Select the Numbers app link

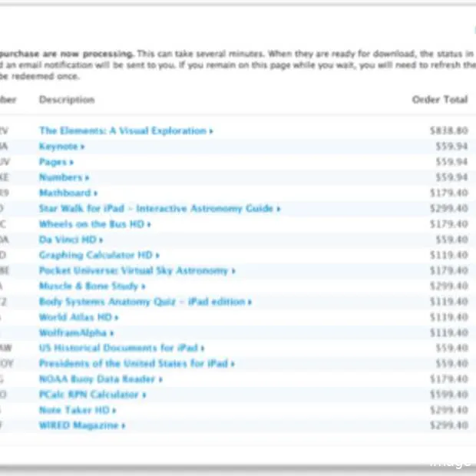[61, 177]
